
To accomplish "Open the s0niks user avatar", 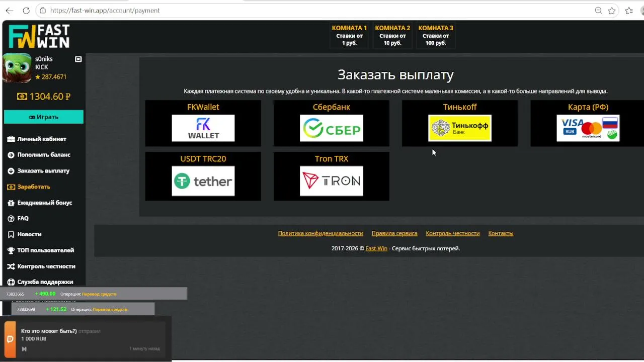I will click(x=17, y=67).
